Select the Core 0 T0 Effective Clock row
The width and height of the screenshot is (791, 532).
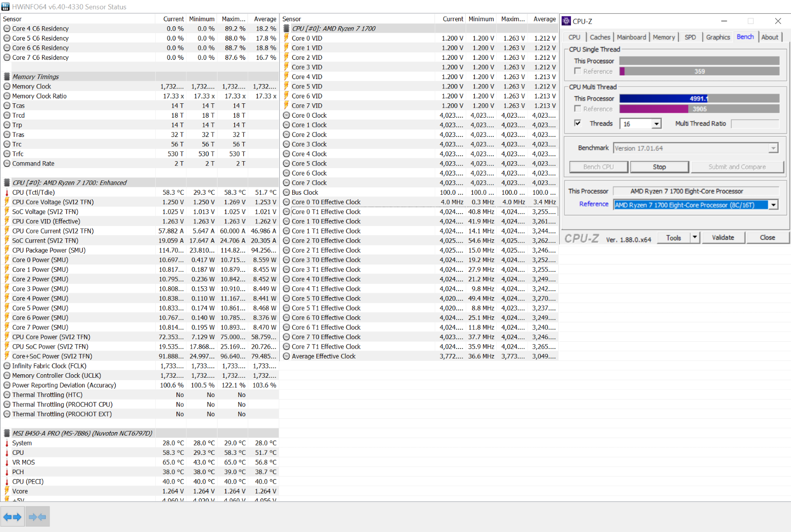tap(419, 202)
